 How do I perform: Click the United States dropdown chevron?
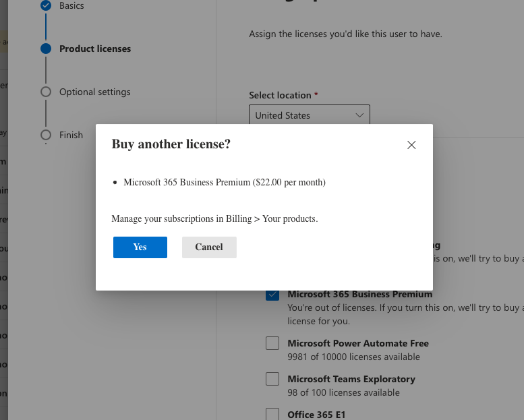tap(359, 115)
